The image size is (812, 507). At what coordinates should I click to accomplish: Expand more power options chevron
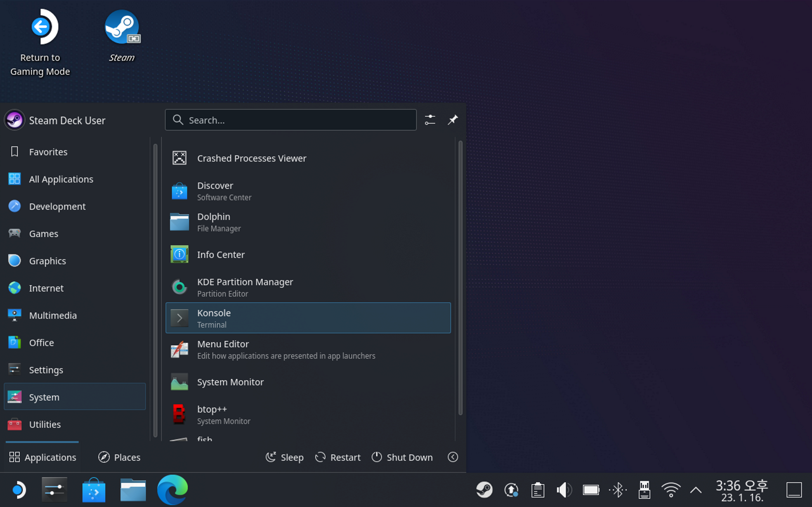(x=453, y=457)
